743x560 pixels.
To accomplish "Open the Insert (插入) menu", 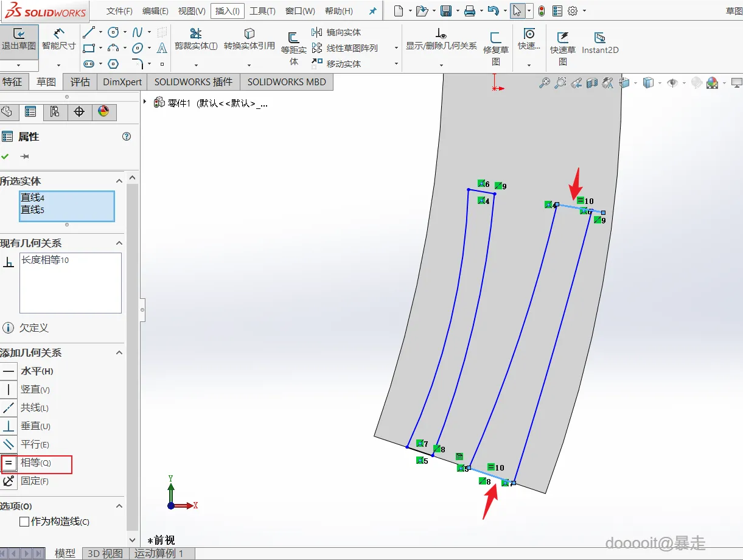I will point(228,11).
